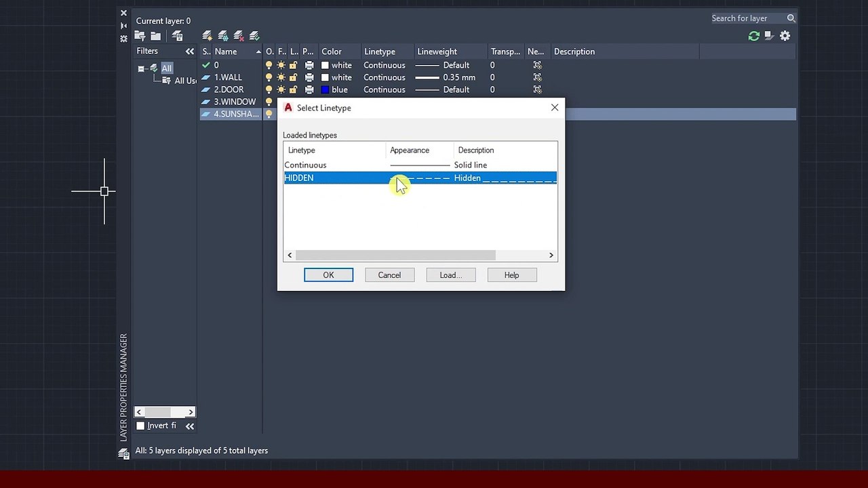Click the green Refresh icon

[753, 36]
